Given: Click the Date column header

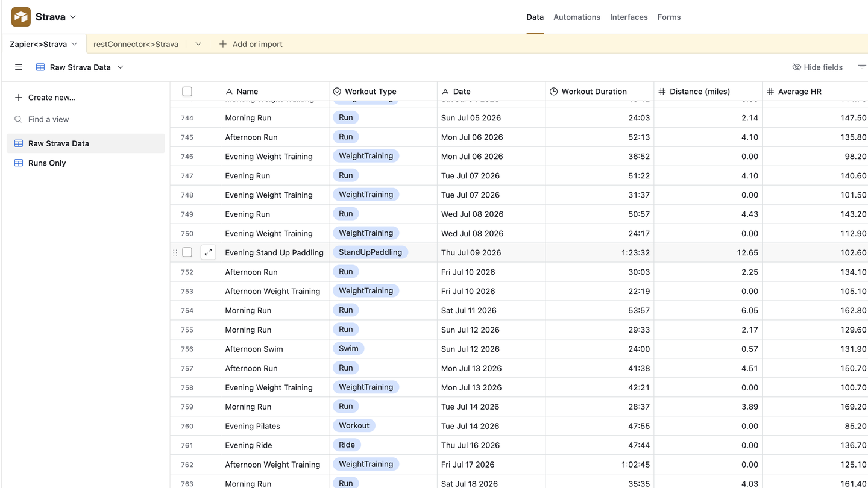Looking at the screenshot, I should pyautogui.click(x=492, y=92).
